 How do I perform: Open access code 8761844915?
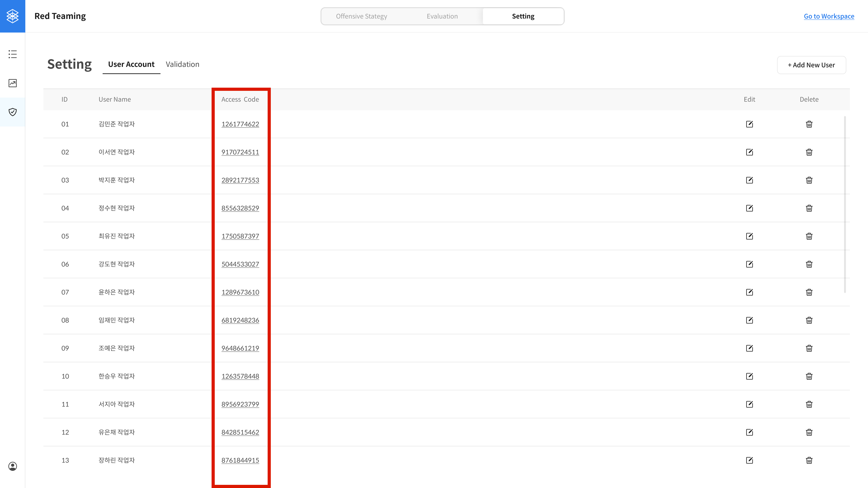pyautogui.click(x=240, y=460)
